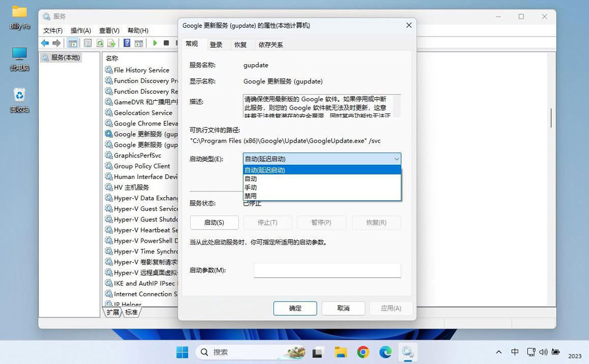This screenshot has width=589, height=364.
Task: Open Help via blue question mark icon
Action: tap(127, 43)
